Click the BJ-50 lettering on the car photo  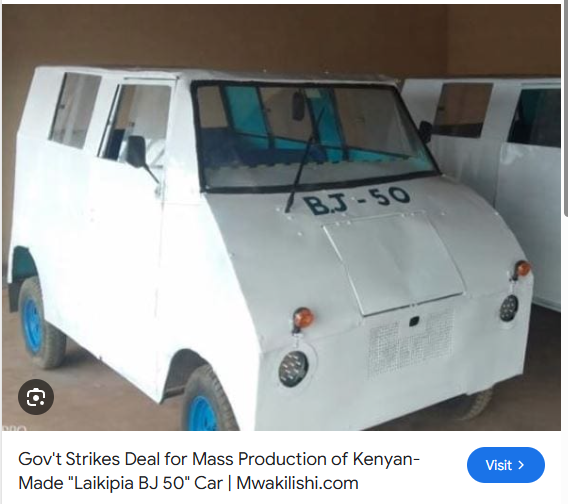point(356,200)
